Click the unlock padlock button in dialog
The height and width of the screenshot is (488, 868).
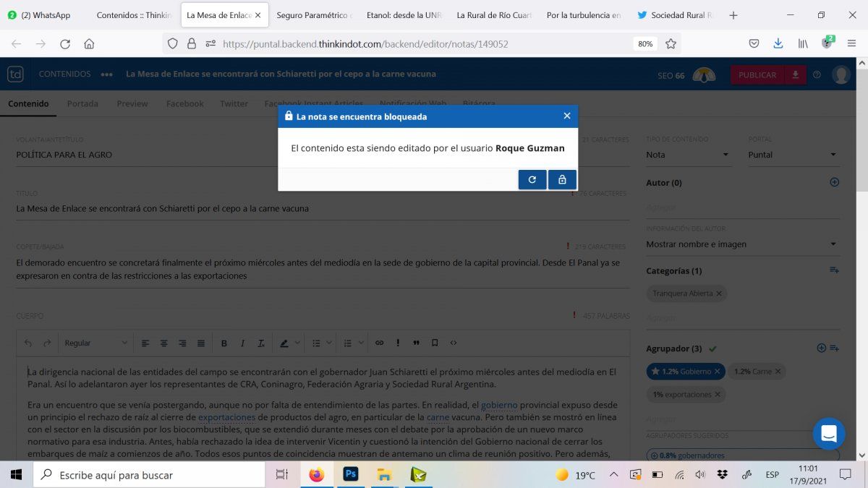562,180
